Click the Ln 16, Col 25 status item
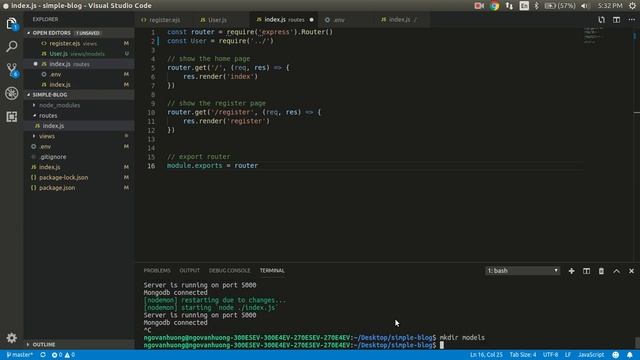The height and width of the screenshot is (360, 640). coord(486,355)
